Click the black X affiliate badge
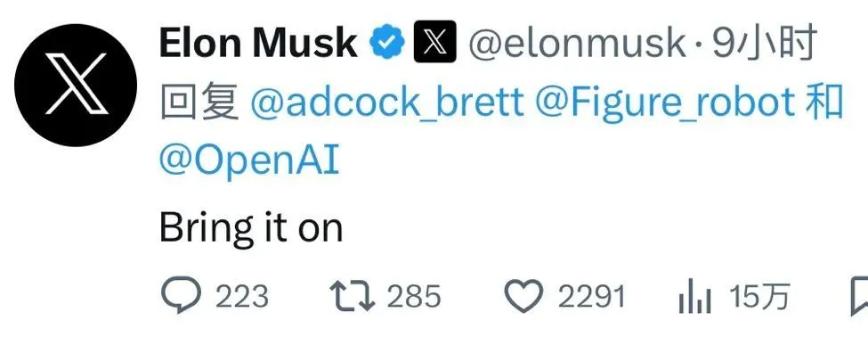This screenshot has width=868, height=345. coord(435,42)
